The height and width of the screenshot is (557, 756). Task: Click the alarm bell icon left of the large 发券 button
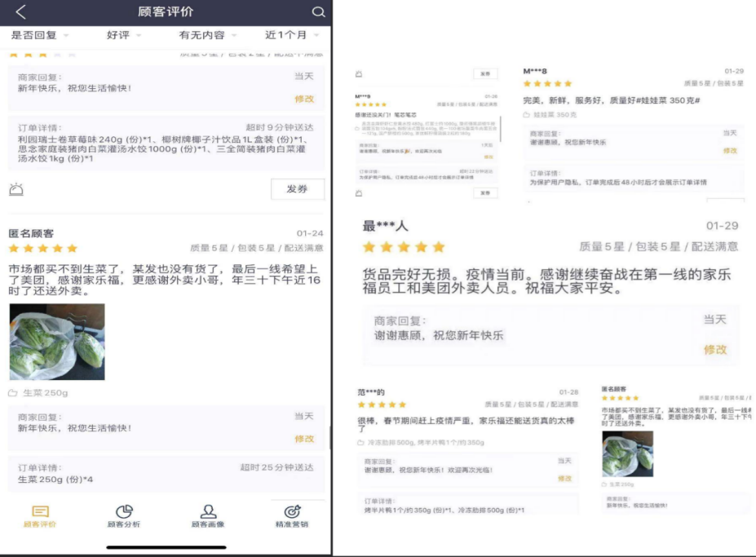pos(16,189)
